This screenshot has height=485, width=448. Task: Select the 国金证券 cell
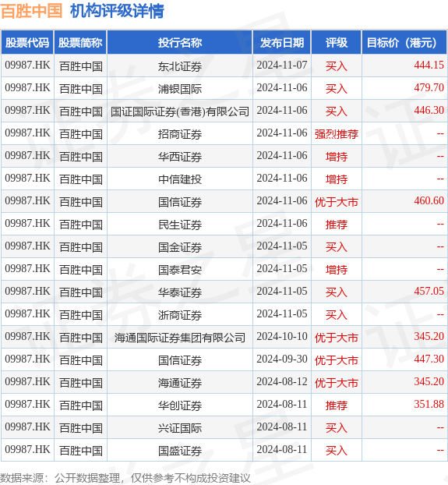click(x=180, y=246)
